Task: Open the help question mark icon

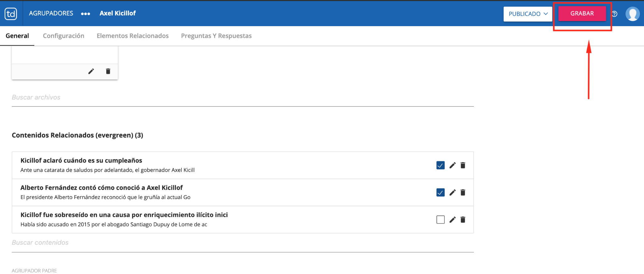Action: click(x=614, y=14)
